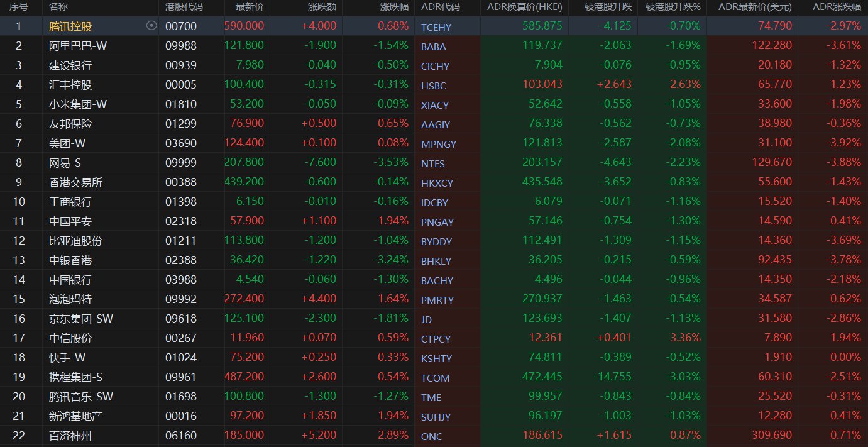Click the BYDDY ADR code

(436, 241)
